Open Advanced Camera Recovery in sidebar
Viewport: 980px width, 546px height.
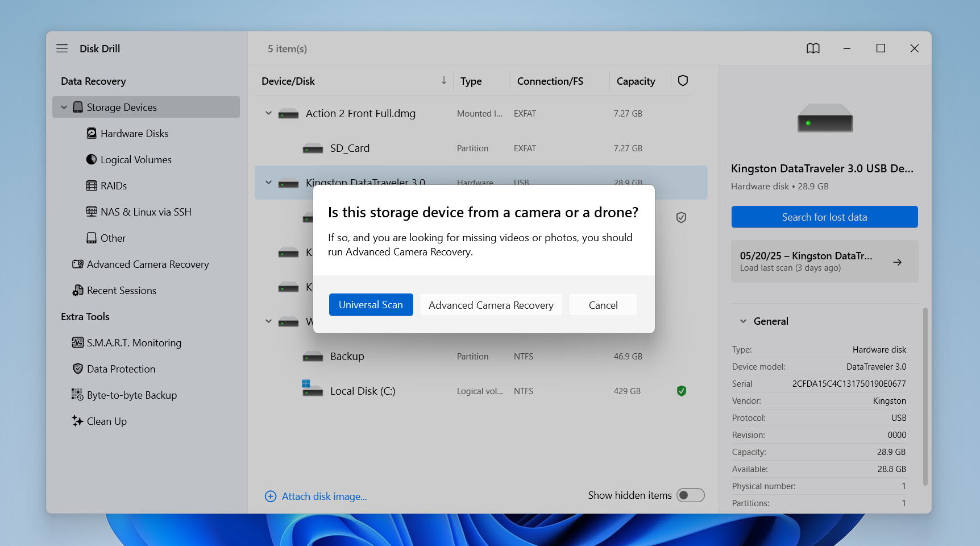click(148, 264)
